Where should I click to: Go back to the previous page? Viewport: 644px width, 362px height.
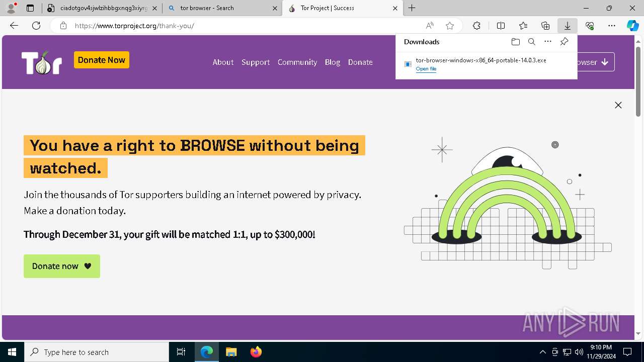[x=14, y=26]
